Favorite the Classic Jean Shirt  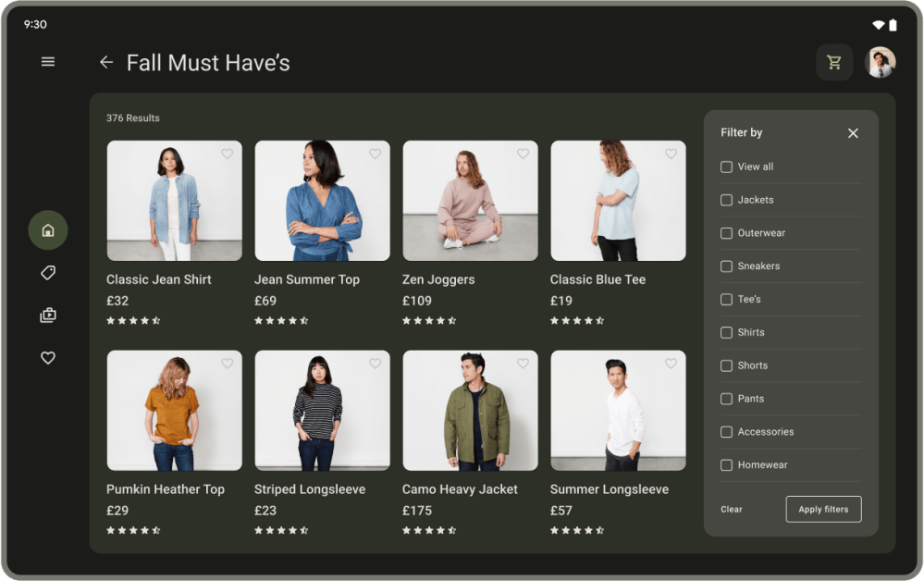(x=227, y=155)
